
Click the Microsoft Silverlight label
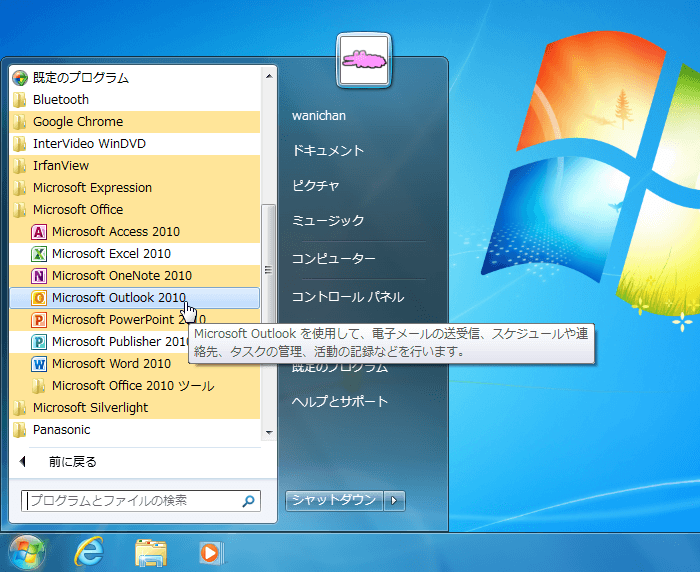[x=91, y=408]
